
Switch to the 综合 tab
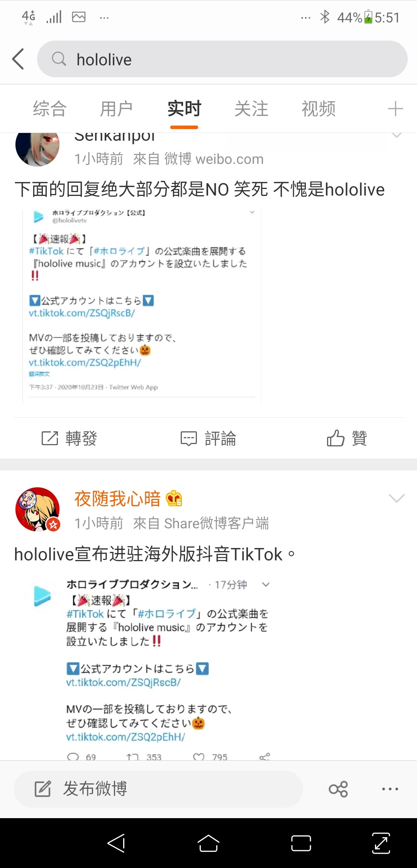tap(50, 109)
